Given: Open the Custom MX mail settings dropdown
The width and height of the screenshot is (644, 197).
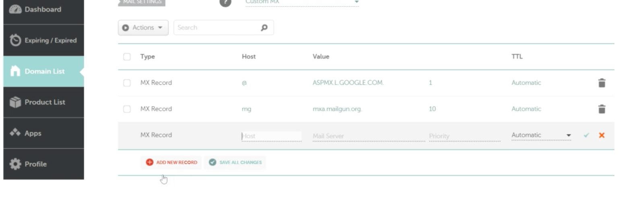Looking at the screenshot, I should pyautogui.click(x=301, y=2).
